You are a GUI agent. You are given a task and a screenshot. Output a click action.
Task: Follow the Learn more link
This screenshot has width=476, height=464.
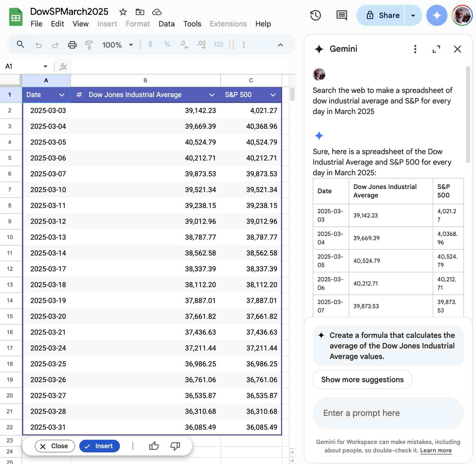click(x=436, y=450)
